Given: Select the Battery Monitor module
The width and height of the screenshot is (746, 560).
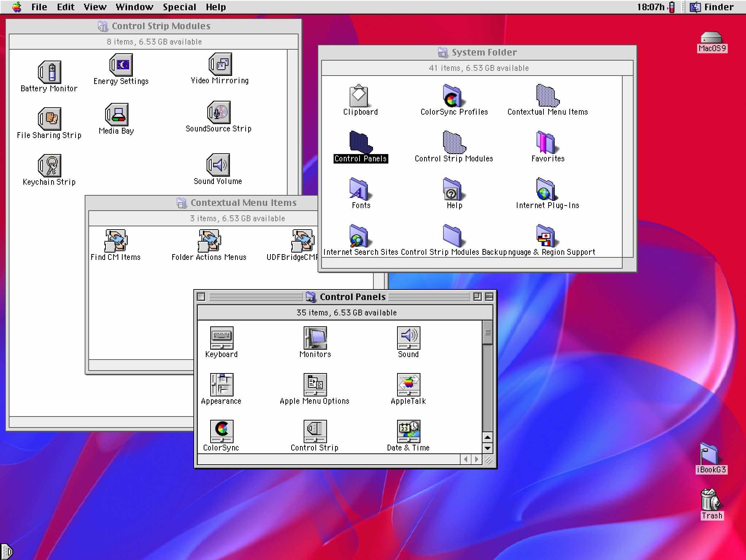Looking at the screenshot, I should [49, 72].
